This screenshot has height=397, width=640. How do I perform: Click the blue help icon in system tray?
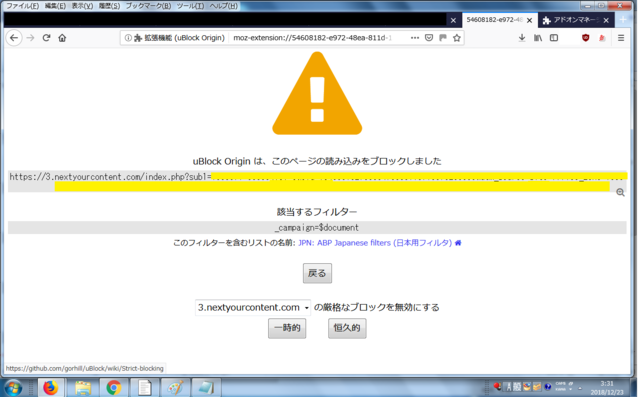548,386
